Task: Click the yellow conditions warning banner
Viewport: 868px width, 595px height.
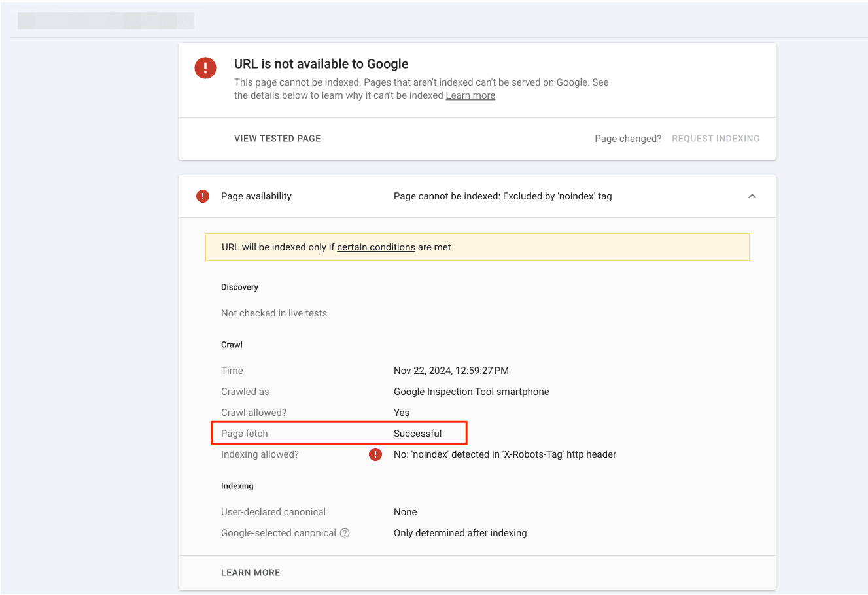Action: click(477, 246)
